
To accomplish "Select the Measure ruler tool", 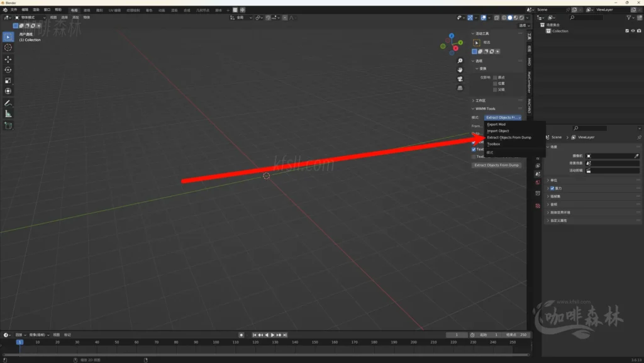I will 8,114.
